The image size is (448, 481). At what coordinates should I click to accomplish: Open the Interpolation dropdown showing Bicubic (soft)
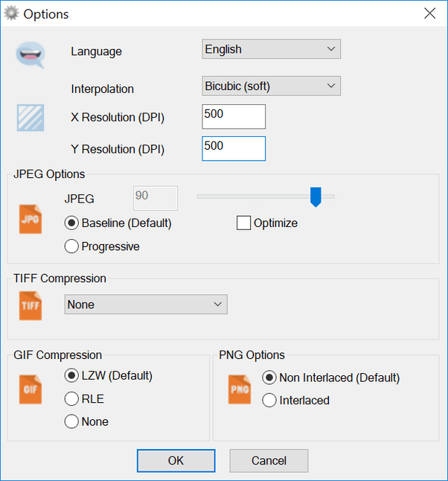tap(271, 86)
